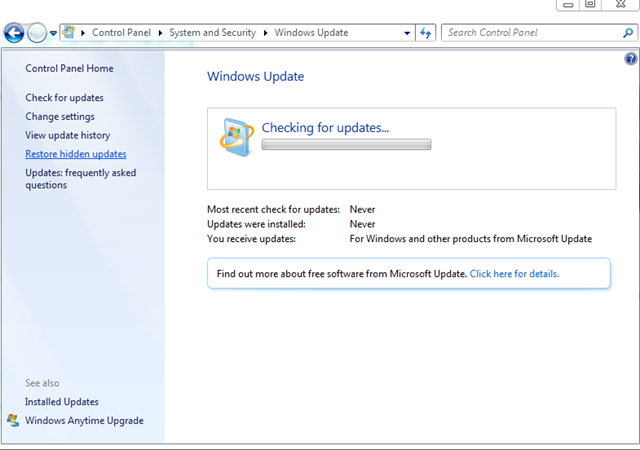Screen dimensions: 640x450
Task: Open View update history
Action: tap(68, 135)
